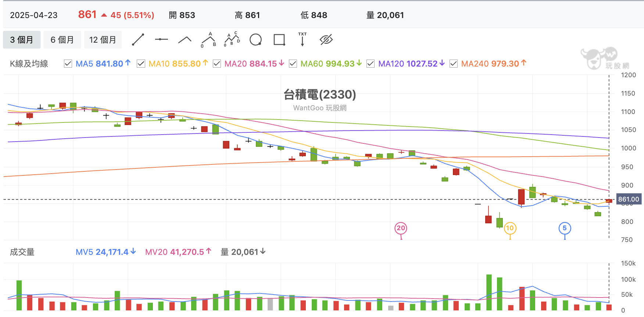Click the 台積電(2330) chart title
The image size is (644, 317).
click(x=320, y=95)
